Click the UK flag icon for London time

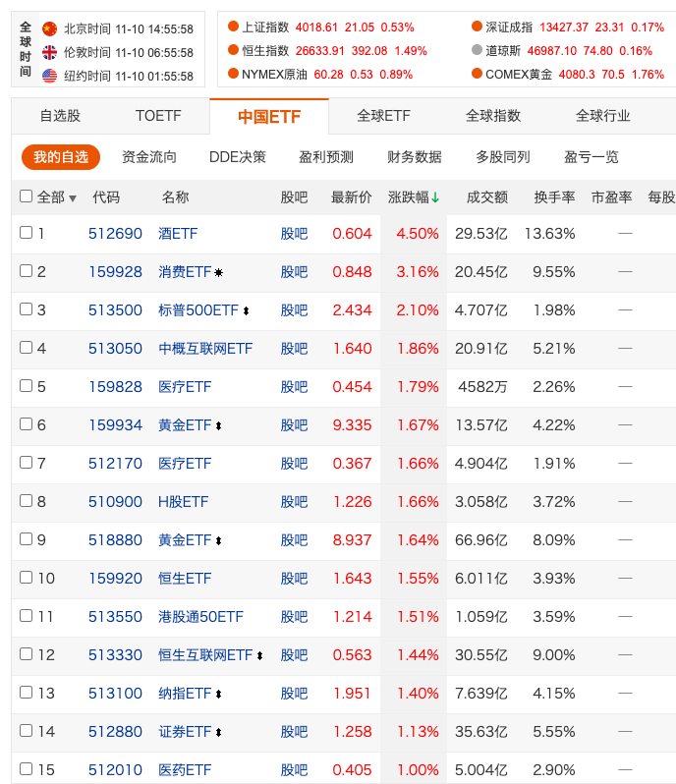[49, 52]
